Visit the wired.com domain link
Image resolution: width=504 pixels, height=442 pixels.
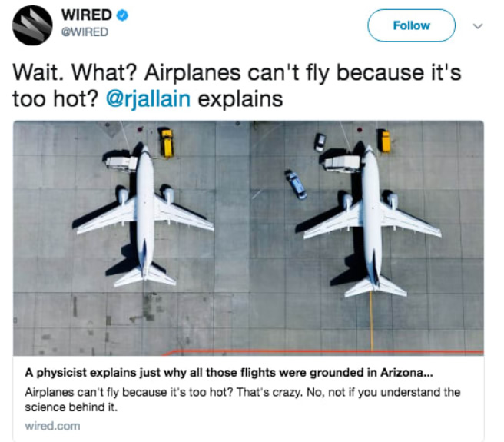tap(52, 426)
